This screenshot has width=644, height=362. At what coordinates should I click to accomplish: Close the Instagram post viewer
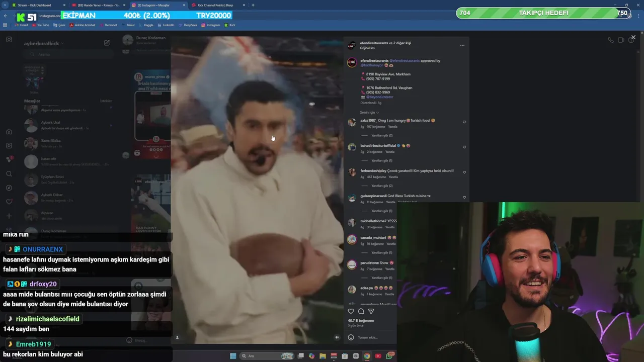coord(633,37)
